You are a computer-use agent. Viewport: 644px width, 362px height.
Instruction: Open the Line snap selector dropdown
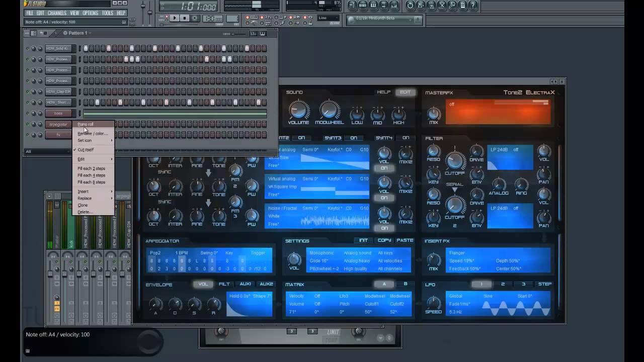click(330, 18)
